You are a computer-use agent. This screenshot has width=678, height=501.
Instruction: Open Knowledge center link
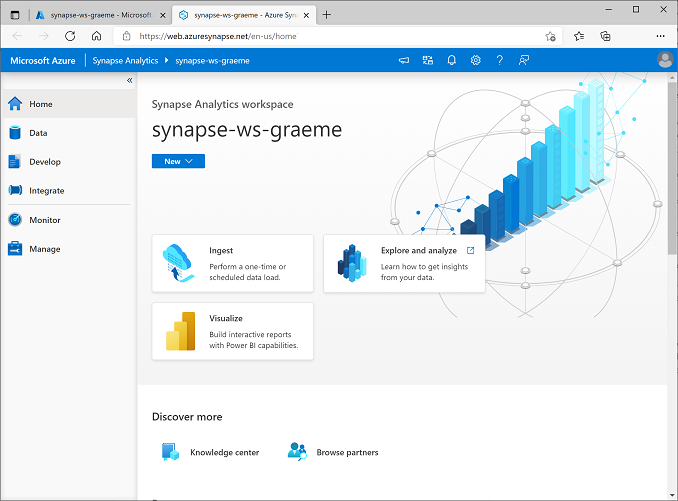click(224, 452)
